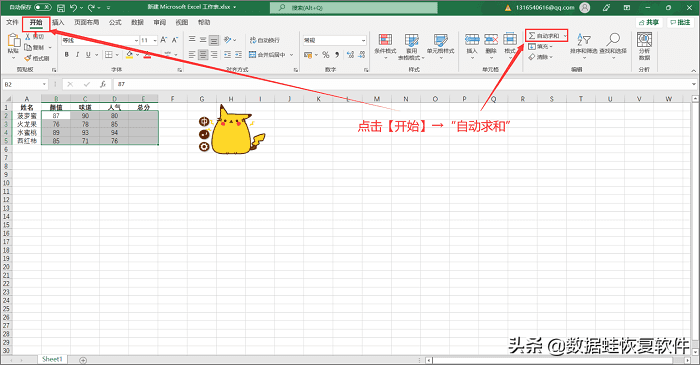
Task: Toggle Bold formatting
Action: [67, 54]
